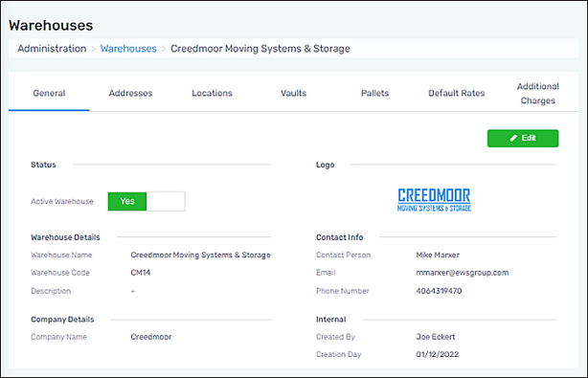Screen dimensions: 588x378
Task: Toggle the Active Warehouse switch
Action: (x=147, y=201)
